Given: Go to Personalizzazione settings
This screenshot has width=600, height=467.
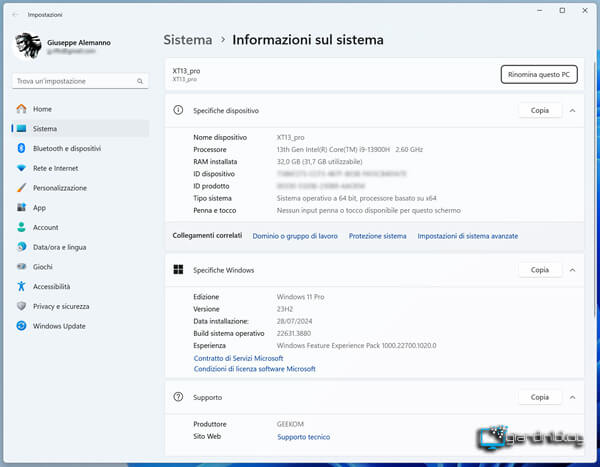Looking at the screenshot, I should [x=80, y=188].
